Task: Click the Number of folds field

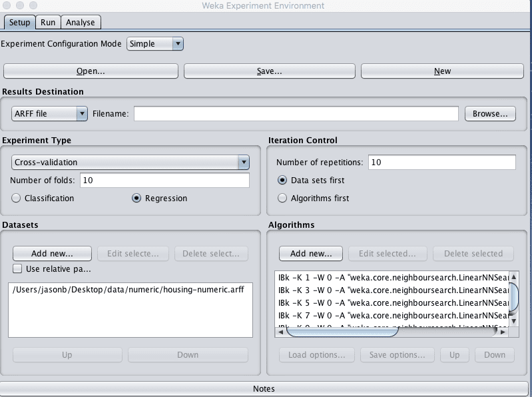Action: click(164, 180)
